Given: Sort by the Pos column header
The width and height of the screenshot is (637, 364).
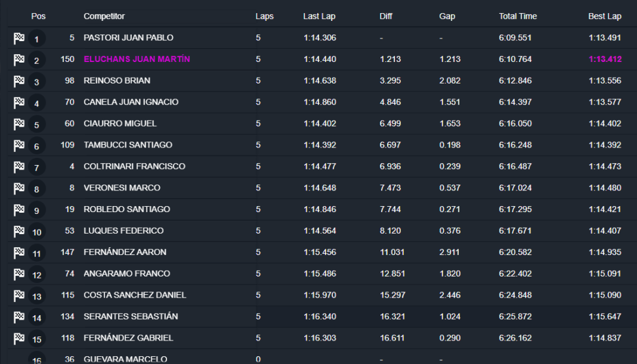Looking at the screenshot, I should pos(39,16).
